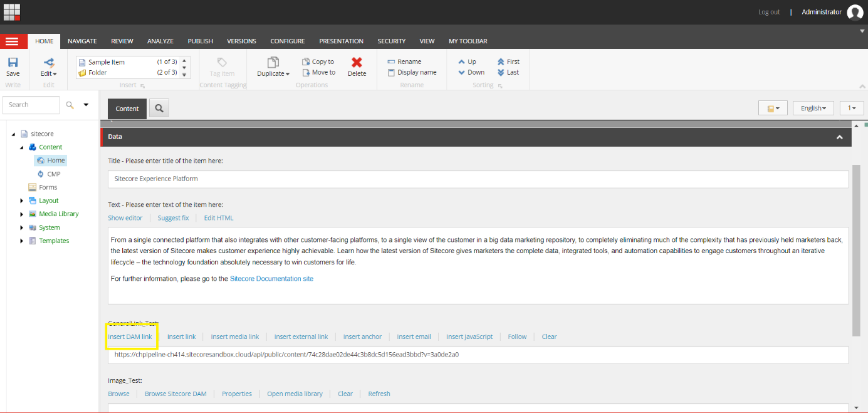Collapse the Content tree node
This screenshot has width=868, height=413.
21,147
